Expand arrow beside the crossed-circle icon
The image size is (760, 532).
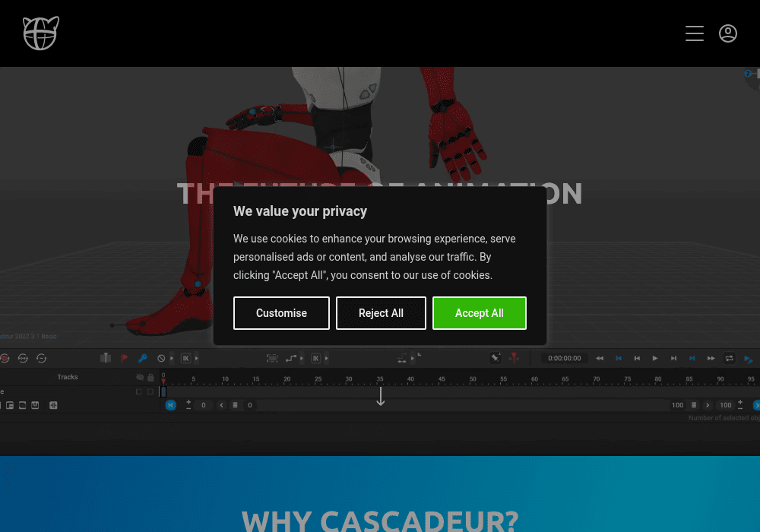[172, 359]
